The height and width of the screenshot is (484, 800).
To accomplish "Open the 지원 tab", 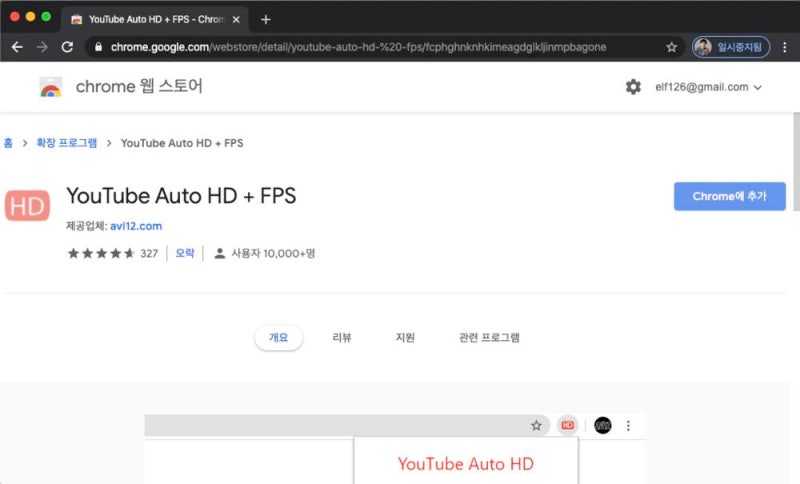I will tap(405, 338).
